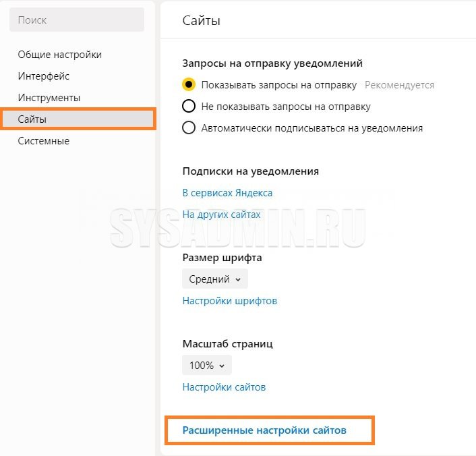Click chevron arrow next to 100%
Viewport: 476px width, 456px height.
coord(221,366)
